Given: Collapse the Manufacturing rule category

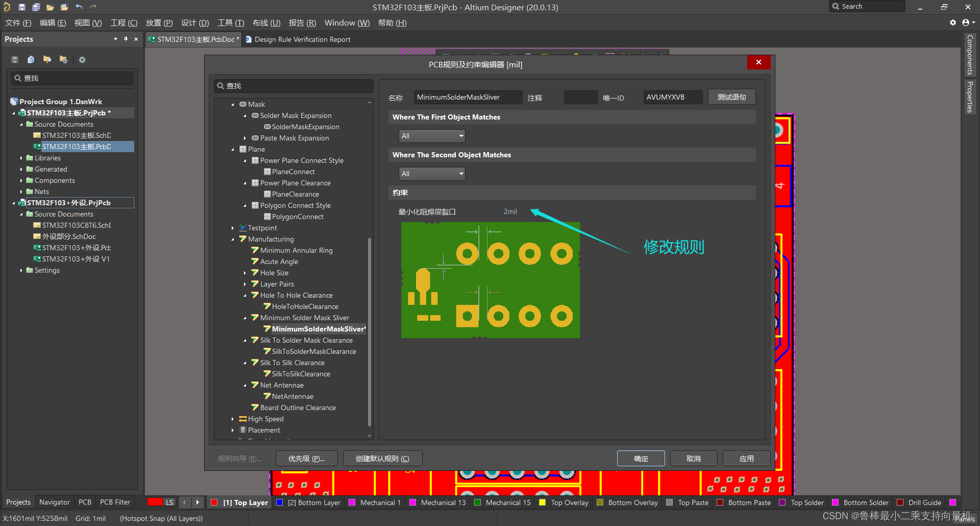Looking at the screenshot, I should 233,239.
